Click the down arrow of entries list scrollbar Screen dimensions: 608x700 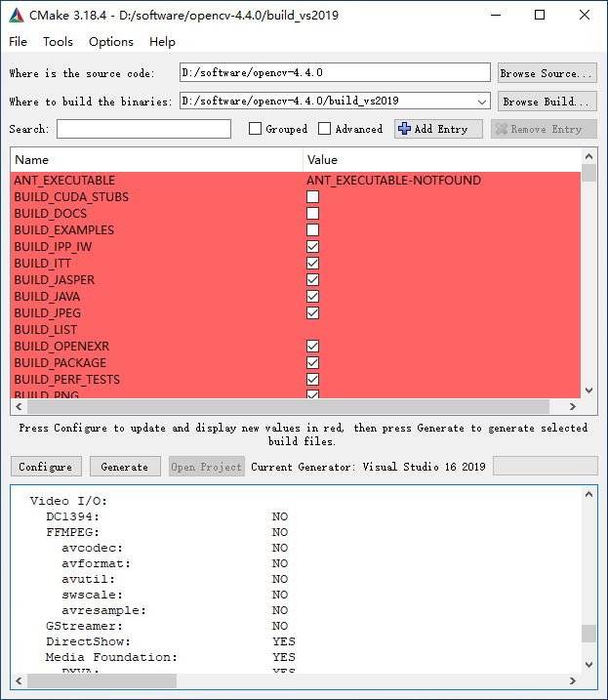click(x=588, y=391)
